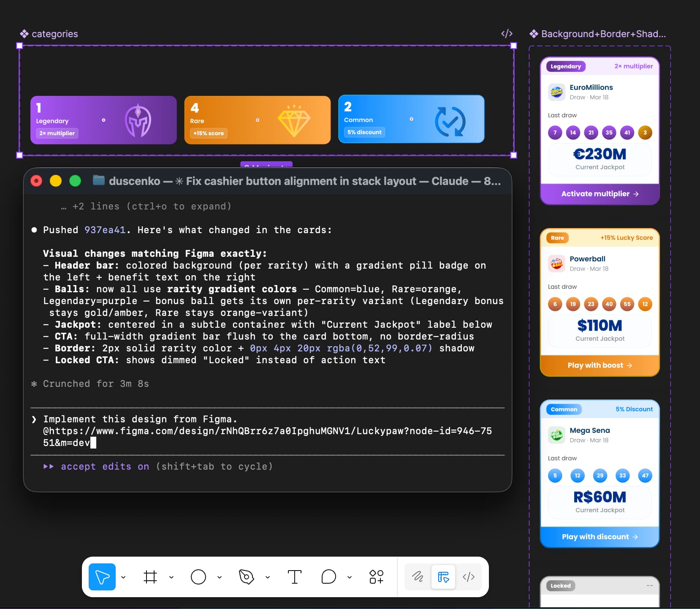Select the Common category card
The height and width of the screenshot is (609, 700).
pos(411,119)
